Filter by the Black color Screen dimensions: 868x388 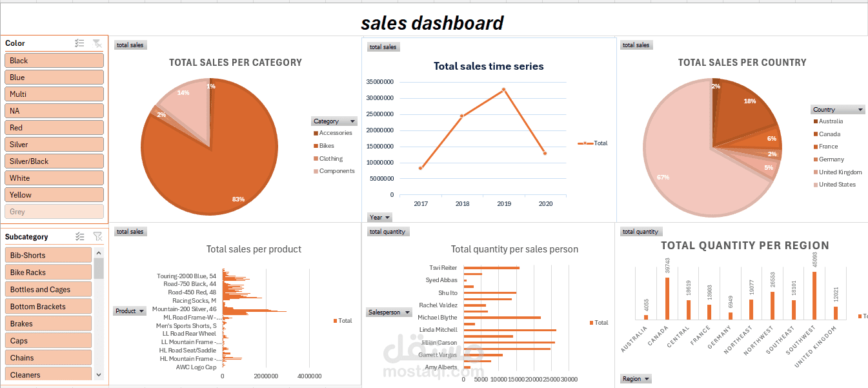pos(54,60)
